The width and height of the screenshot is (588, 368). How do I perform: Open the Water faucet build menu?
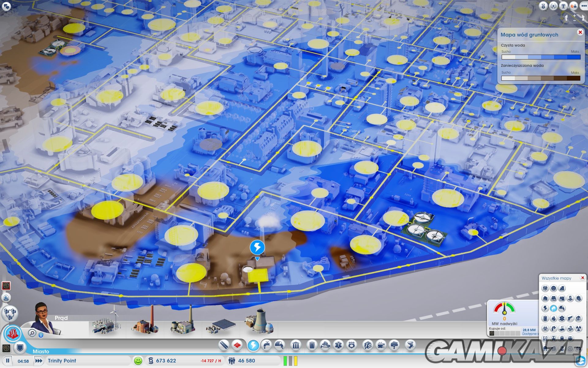267,345
